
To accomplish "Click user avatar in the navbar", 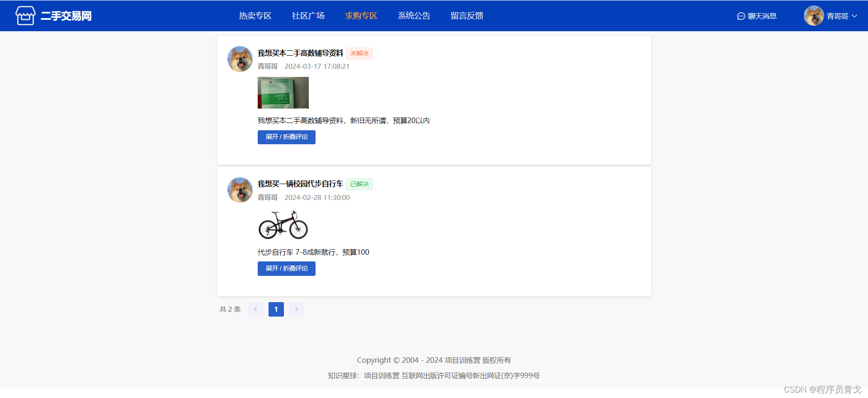I will click(814, 16).
